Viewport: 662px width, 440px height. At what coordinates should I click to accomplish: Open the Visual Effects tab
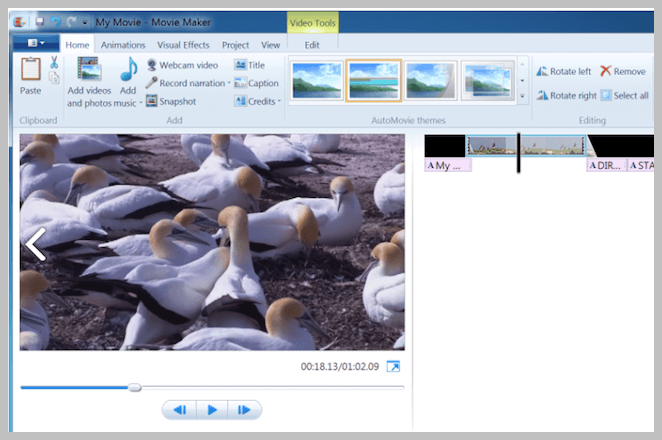(183, 45)
